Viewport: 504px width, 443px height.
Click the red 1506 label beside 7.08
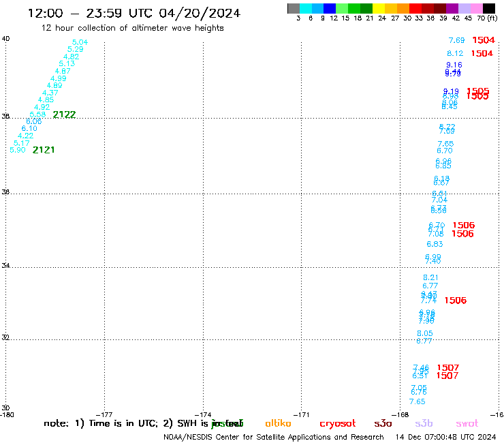click(x=462, y=234)
